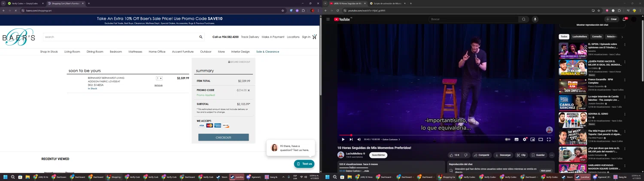Image resolution: width=644 pixels, height=181 pixels.
Task: Select the LuchoMellera filter chip
Action: click(580, 37)
